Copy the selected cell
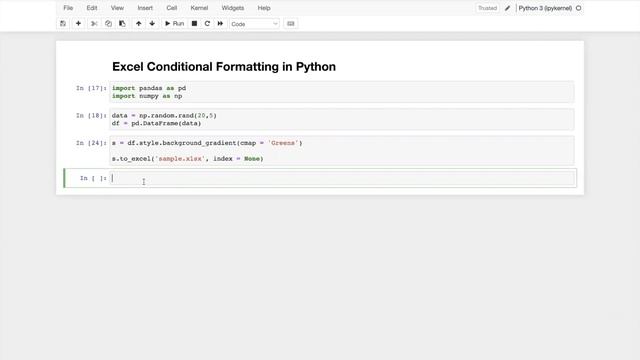The image size is (640, 360). click(108, 24)
